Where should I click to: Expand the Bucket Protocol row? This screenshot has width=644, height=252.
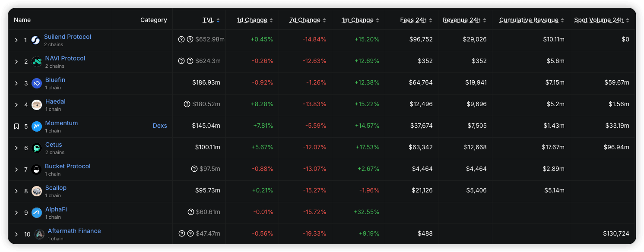tap(16, 170)
